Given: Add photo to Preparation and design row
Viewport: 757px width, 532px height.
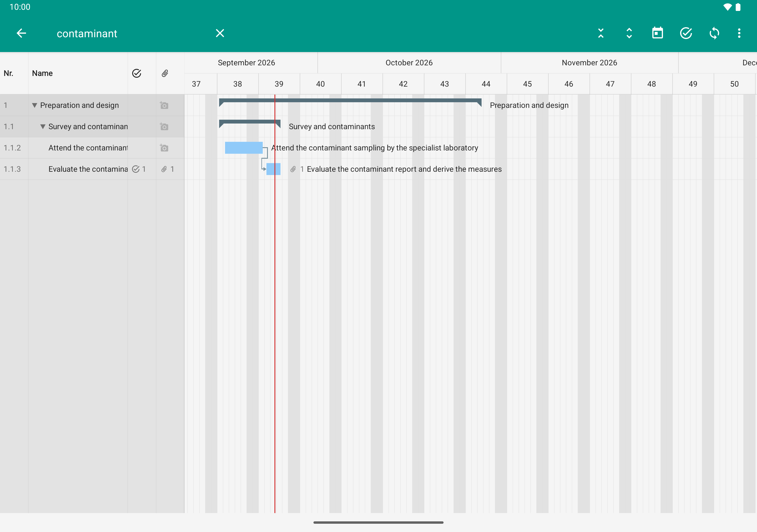Looking at the screenshot, I should click(x=164, y=105).
